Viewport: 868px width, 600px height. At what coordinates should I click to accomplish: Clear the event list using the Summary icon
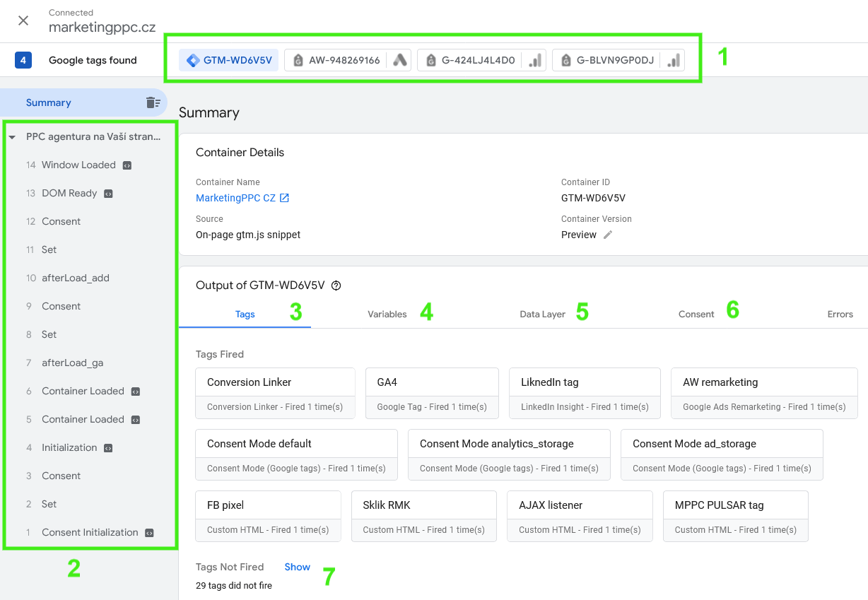(x=153, y=102)
